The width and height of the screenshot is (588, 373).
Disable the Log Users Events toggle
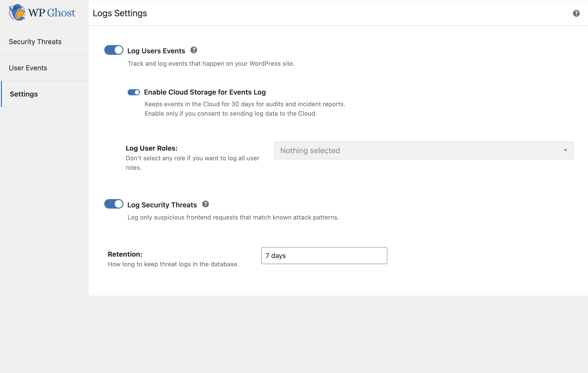(x=114, y=50)
